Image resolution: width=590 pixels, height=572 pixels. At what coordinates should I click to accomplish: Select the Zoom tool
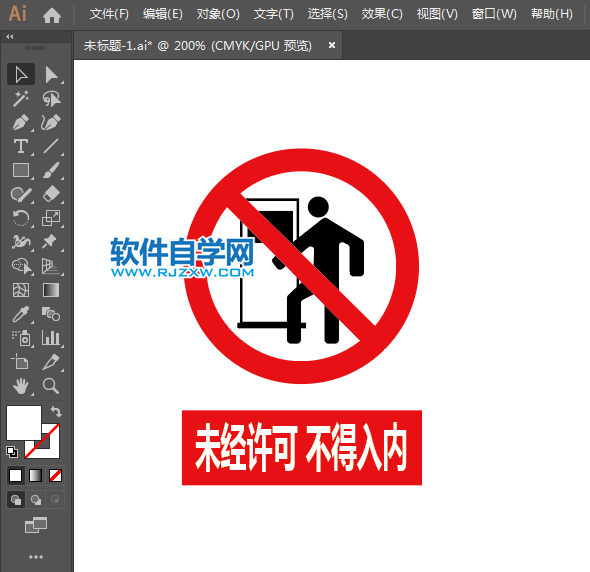[51, 386]
